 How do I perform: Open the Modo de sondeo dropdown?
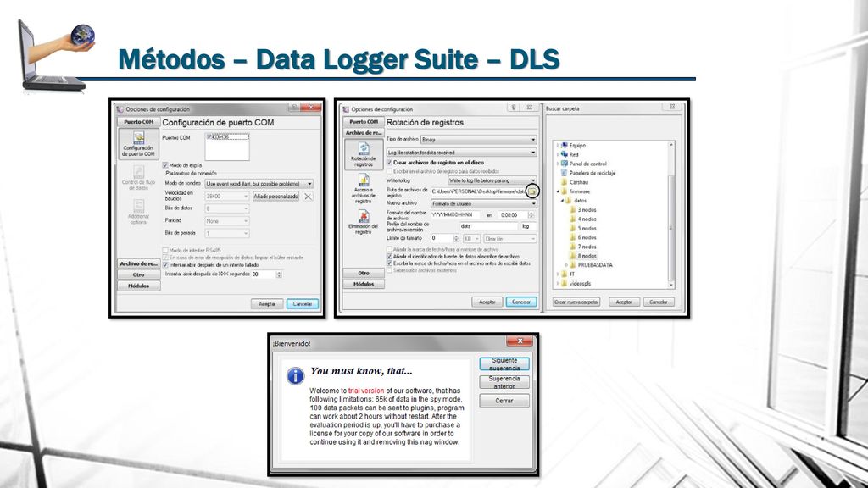[259, 184]
